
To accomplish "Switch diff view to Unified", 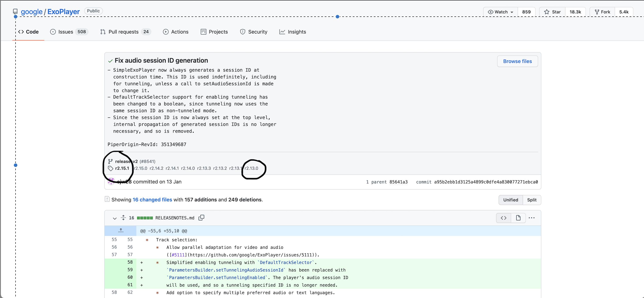I will coord(511,200).
